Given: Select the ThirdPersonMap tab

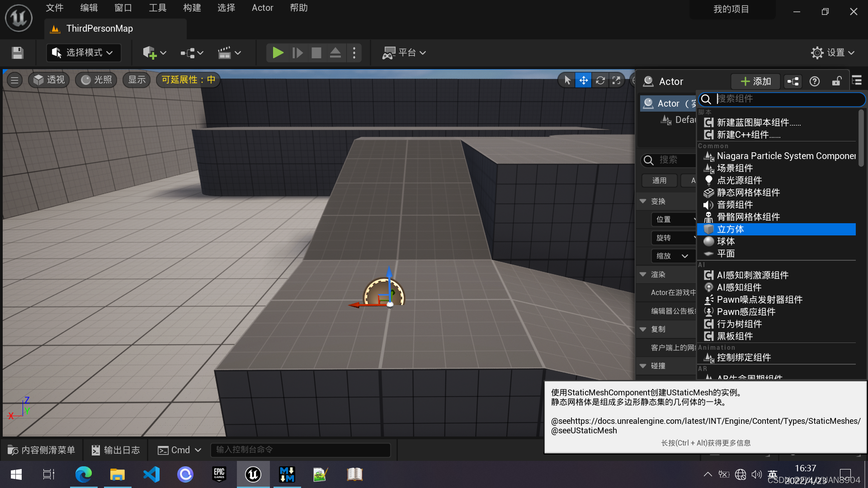Looking at the screenshot, I should tap(116, 28).
